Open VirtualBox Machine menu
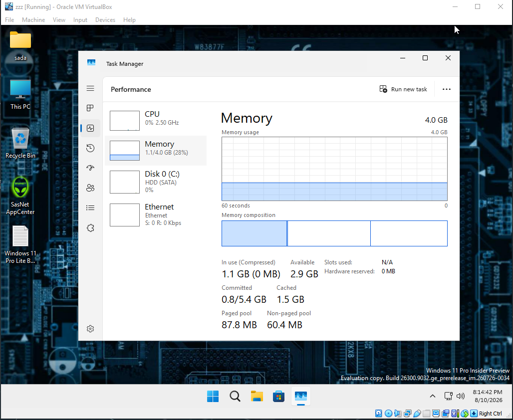Screen dimensions: 513x420 point(33,20)
